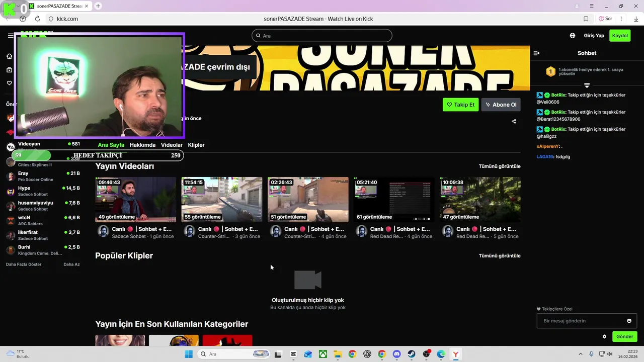Open browser downloads icon
The image size is (644, 362).
coord(636,19)
